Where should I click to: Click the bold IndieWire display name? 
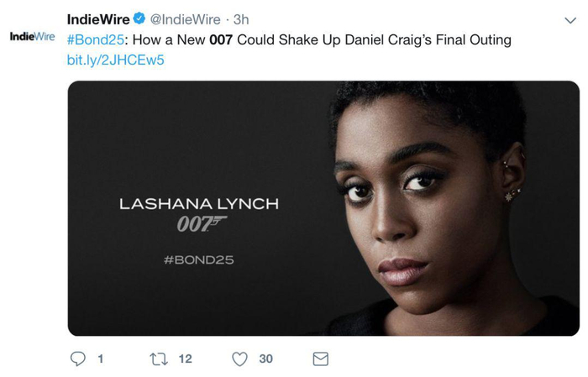click(x=98, y=19)
